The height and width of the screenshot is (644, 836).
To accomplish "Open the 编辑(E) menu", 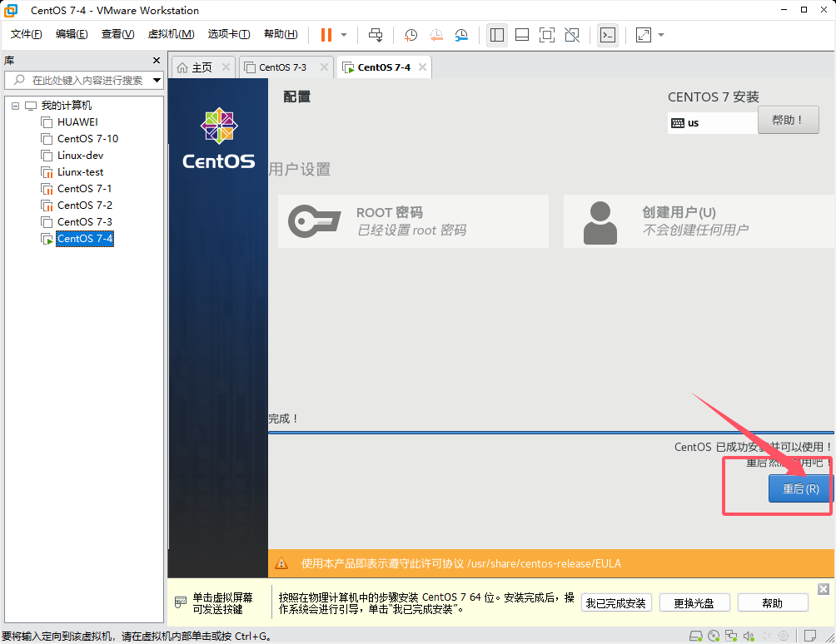I will (x=72, y=34).
